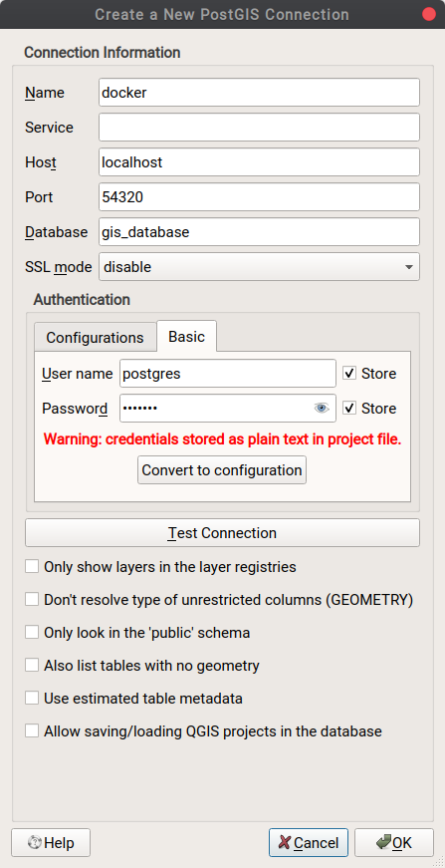Open the SSL mode dropdown
Screen dimensions: 445x868
tap(259, 267)
